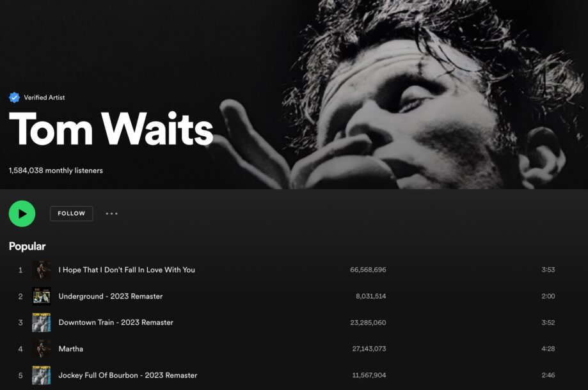Image resolution: width=588 pixels, height=390 pixels.
Task: Click track number 1 in Popular list
Action: point(20,270)
